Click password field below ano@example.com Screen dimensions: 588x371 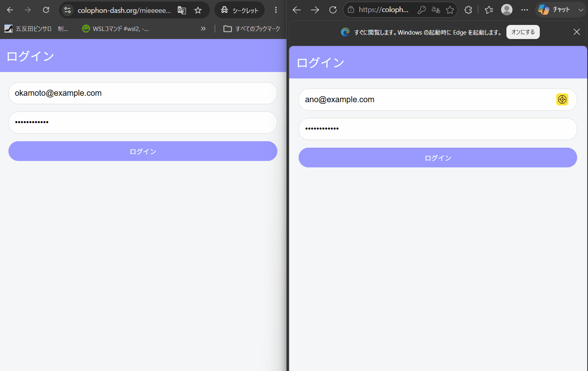coord(438,129)
